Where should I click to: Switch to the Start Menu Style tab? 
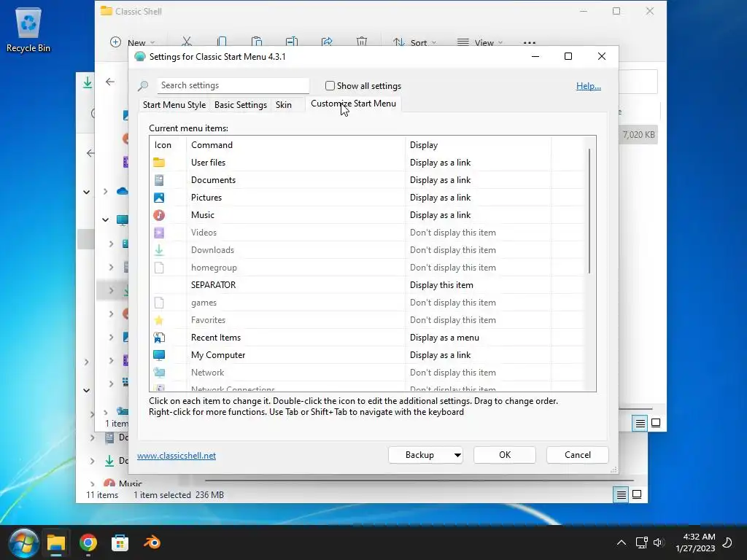[174, 105]
